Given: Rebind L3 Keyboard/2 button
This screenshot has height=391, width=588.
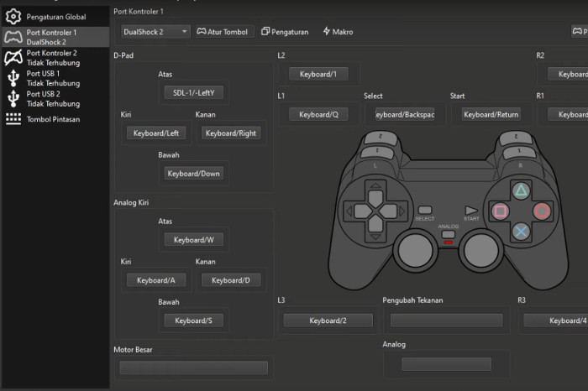Looking at the screenshot, I should click(x=328, y=321).
